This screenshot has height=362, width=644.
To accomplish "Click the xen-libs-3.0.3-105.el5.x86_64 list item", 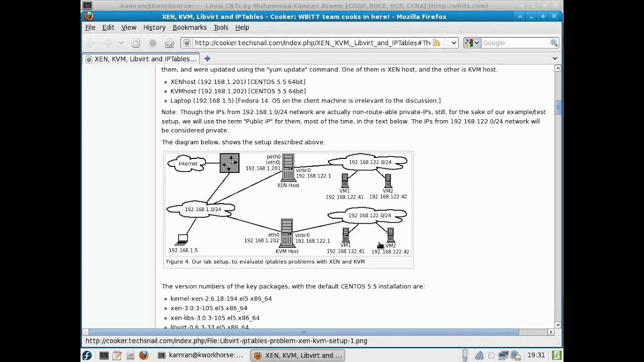I will pyautogui.click(x=215, y=318).
